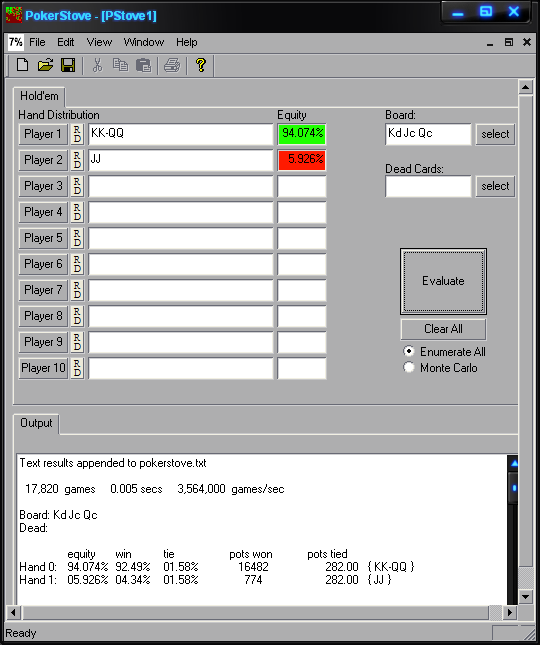Click the Copy toolbar icon
540x645 pixels.
pyautogui.click(x=121, y=65)
